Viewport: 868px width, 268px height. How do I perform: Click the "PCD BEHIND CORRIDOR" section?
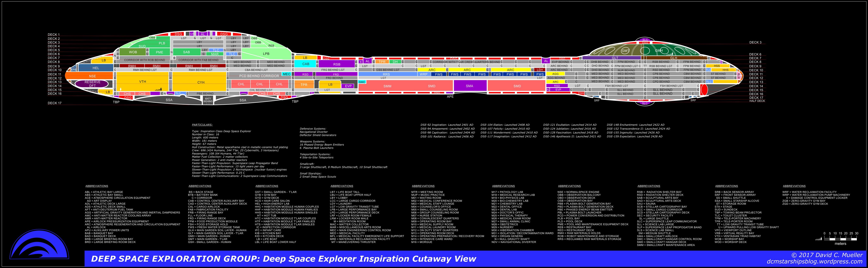pos(259,76)
